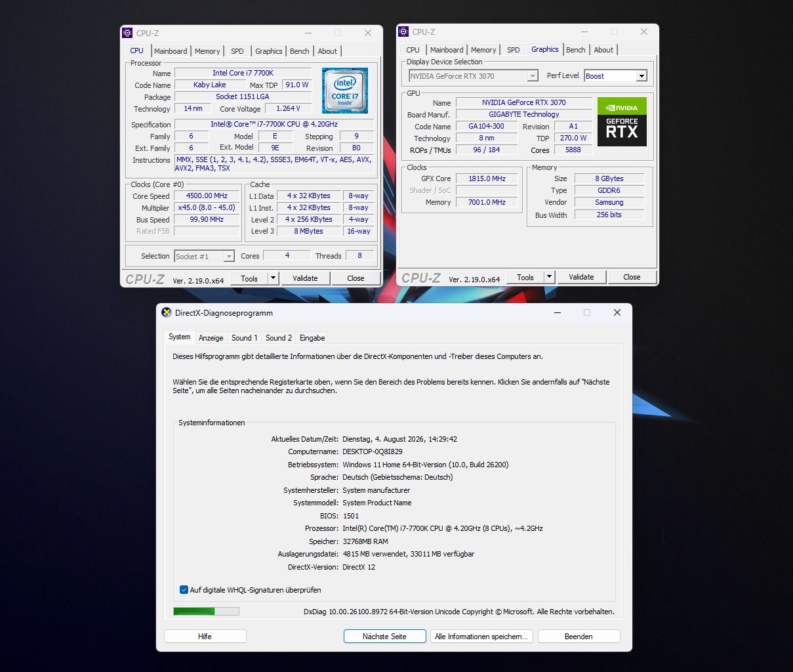Click the Level 3 cache value 8 MBytes

[308, 231]
